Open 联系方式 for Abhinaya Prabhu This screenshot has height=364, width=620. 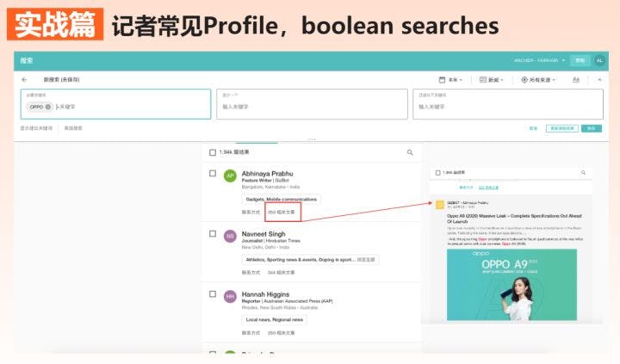[251, 213]
